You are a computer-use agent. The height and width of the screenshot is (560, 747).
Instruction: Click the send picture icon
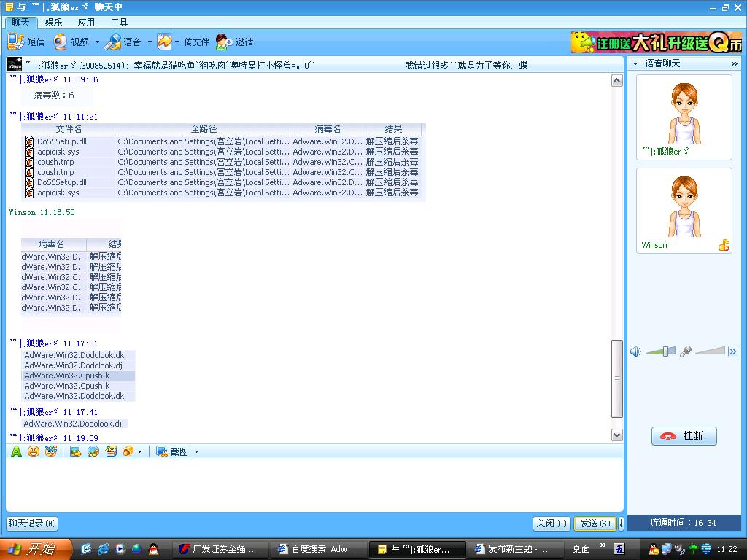pos(75,451)
